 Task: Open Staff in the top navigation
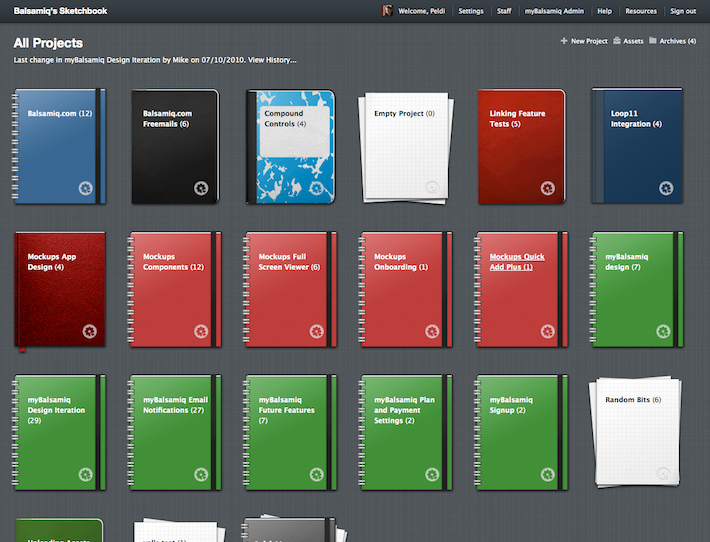[x=504, y=11]
